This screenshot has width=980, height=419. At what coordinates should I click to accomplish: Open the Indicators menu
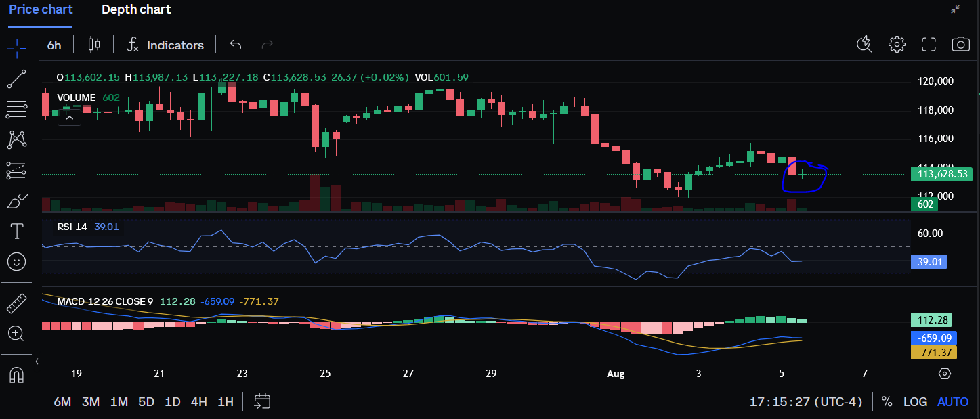[166, 45]
